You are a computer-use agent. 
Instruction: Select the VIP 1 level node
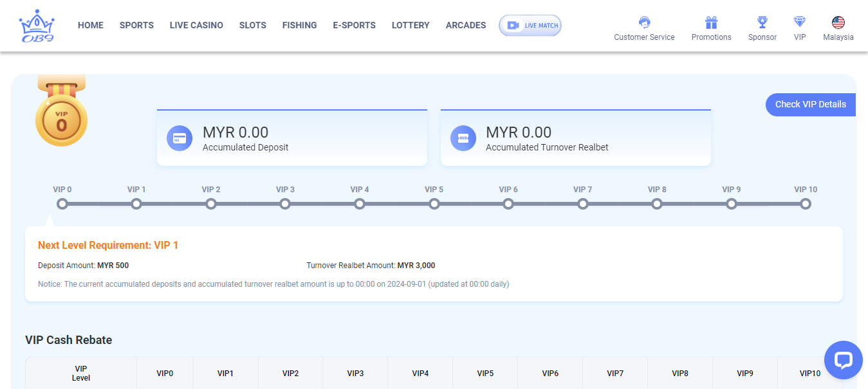pyautogui.click(x=136, y=204)
